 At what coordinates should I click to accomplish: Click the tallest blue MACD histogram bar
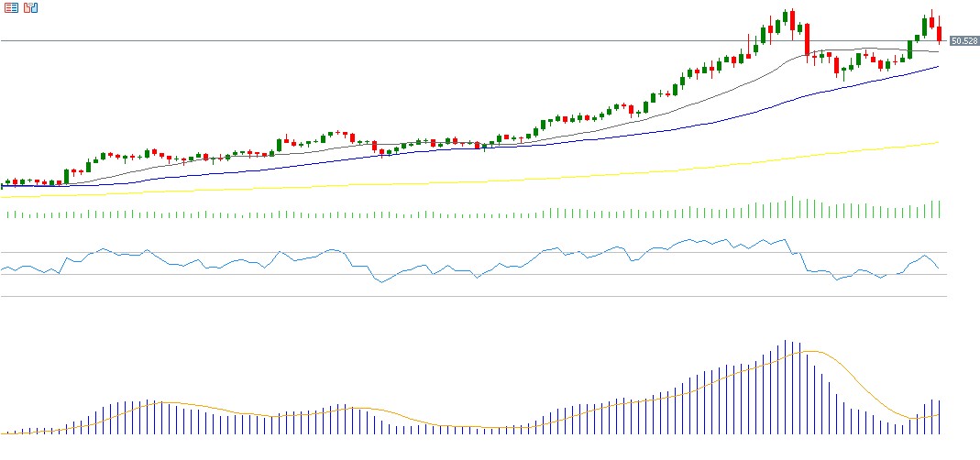(786, 385)
